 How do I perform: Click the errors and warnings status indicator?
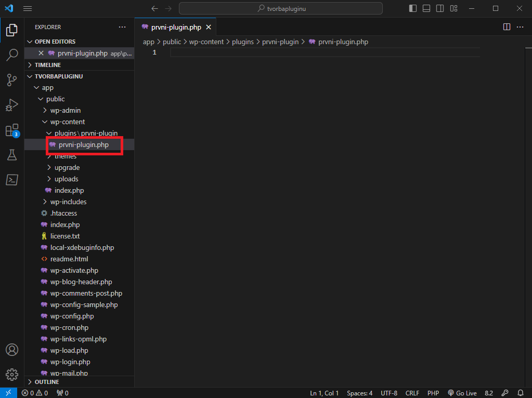tap(34, 393)
